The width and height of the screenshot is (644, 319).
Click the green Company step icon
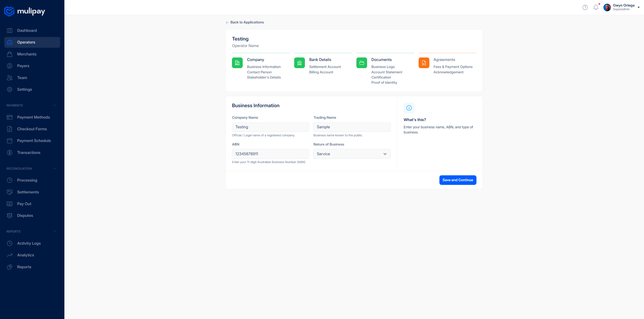tap(237, 63)
